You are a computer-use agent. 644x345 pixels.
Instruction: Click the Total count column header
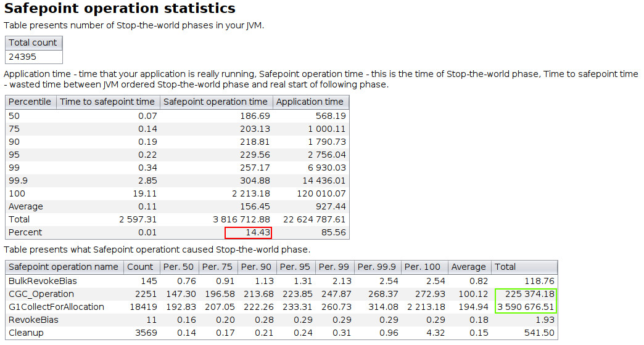click(x=34, y=43)
